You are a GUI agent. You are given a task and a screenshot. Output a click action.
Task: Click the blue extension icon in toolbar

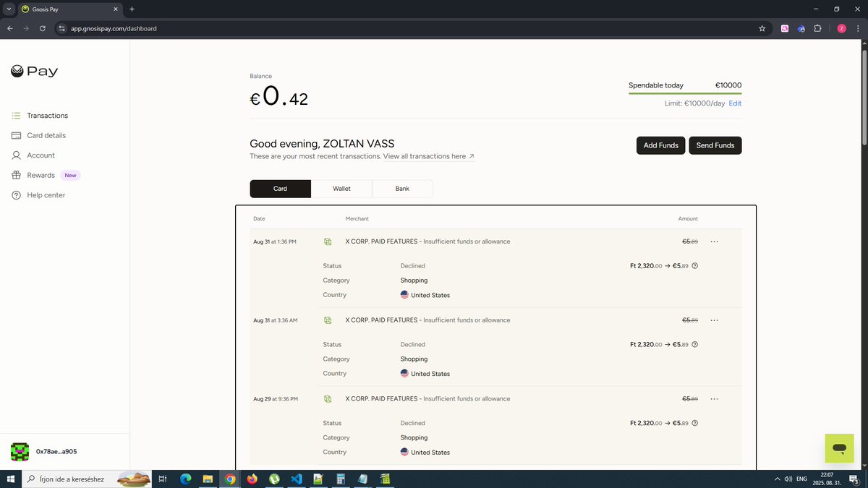click(x=801, y=28)
